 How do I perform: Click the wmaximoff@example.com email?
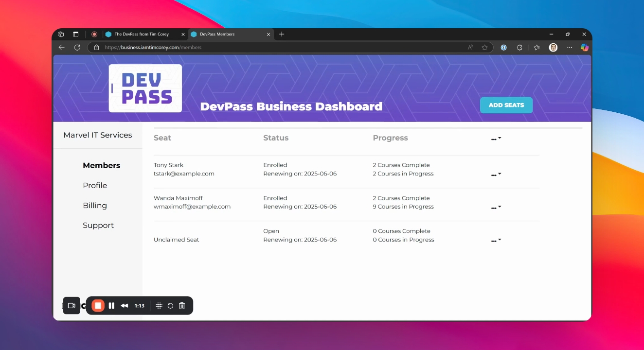[192, 207]
